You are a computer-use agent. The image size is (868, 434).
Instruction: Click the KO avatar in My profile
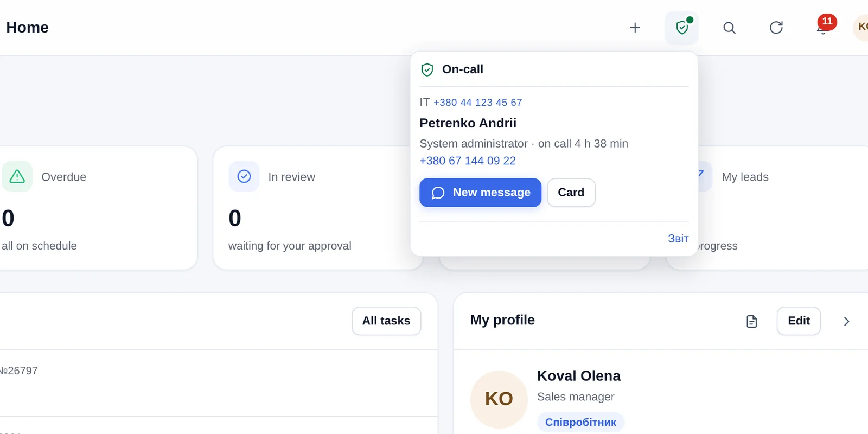[x=499, y=399]
